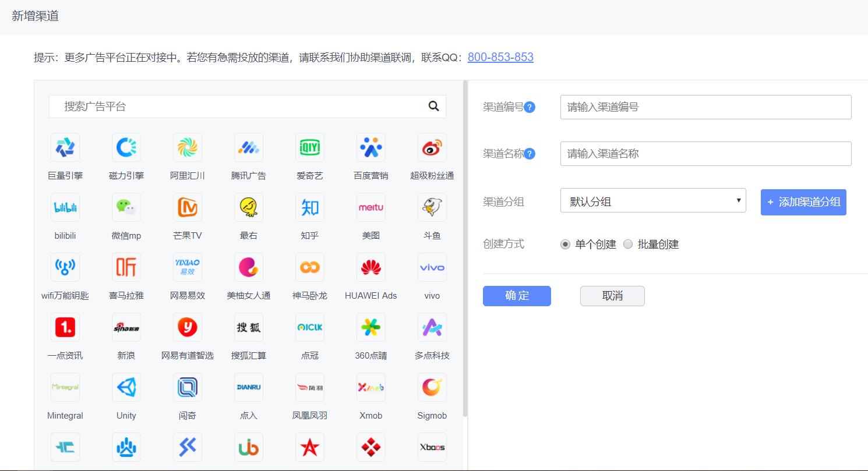Select the Mintegral platform icon
This screenshot has height=471, width=868.
pos(65,387)
